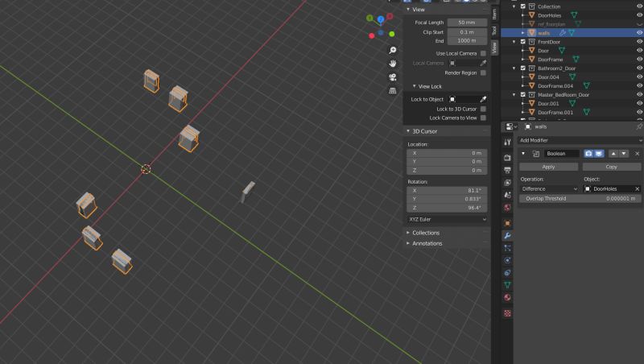Switch perspective/orthographic with the grid icon

pyautogui.click(x=393, y=90)
